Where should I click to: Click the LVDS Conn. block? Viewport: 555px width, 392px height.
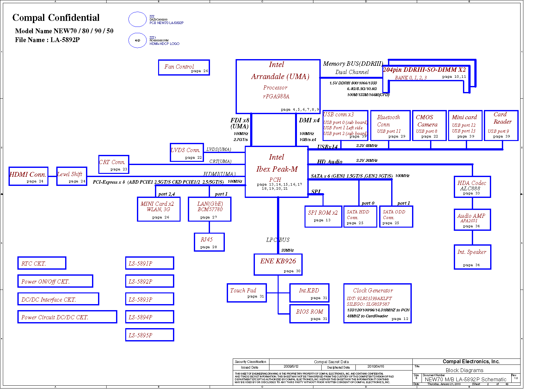click(187, 152)
